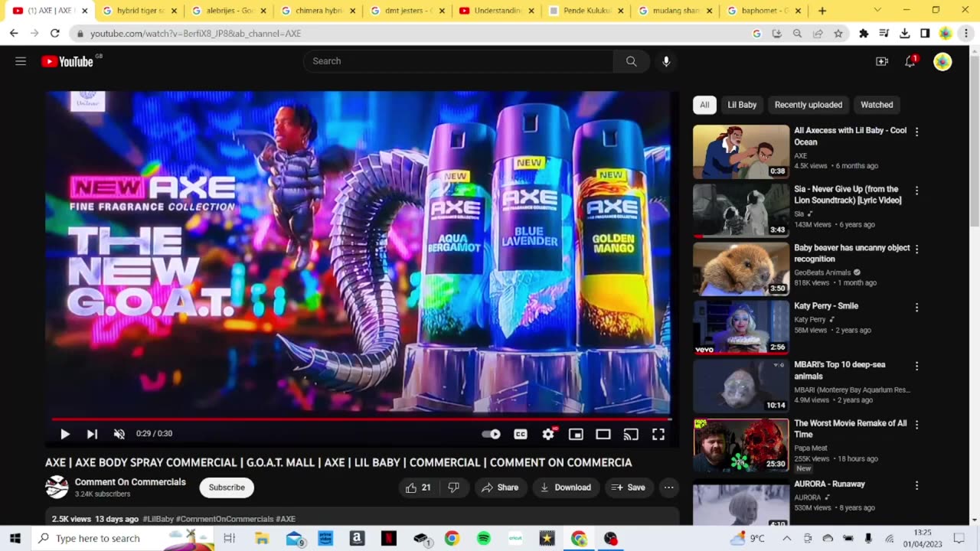
Task: Like the video with thumbs up
Action: (418, 487)
